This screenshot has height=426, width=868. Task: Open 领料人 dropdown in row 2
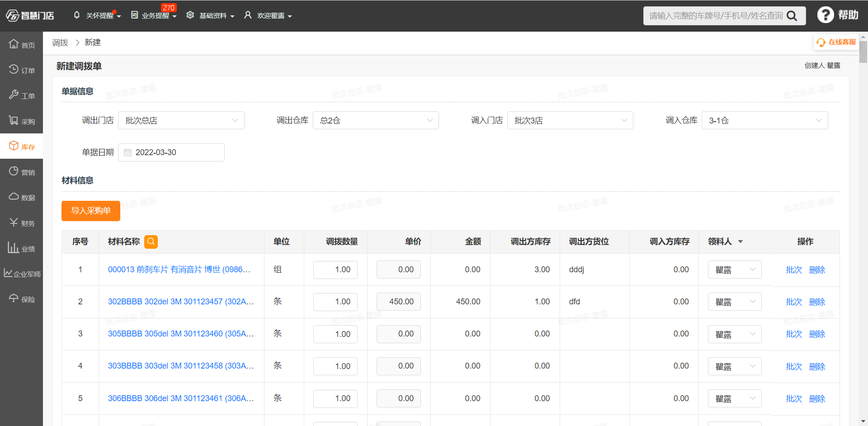735,302
